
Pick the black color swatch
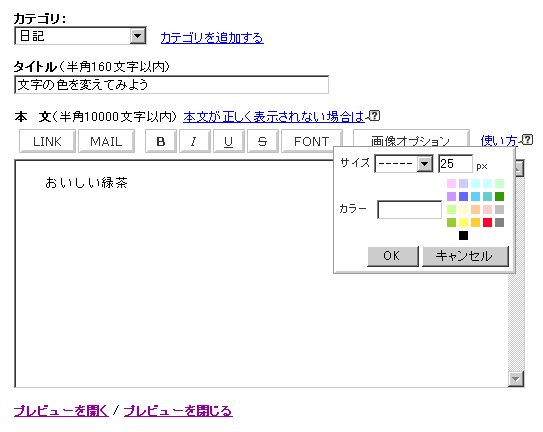[463, 236]
